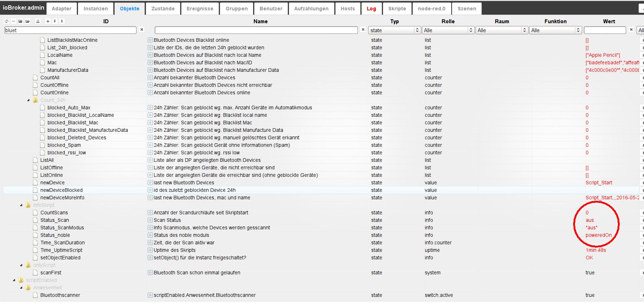
Task: Open the node-red.0 tab
Action: [x=432, y=9]
